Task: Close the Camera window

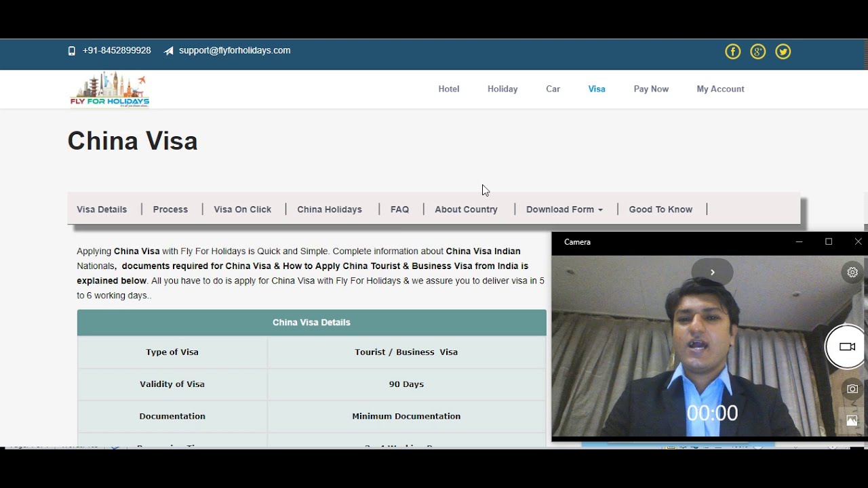Action: [858, 242]
